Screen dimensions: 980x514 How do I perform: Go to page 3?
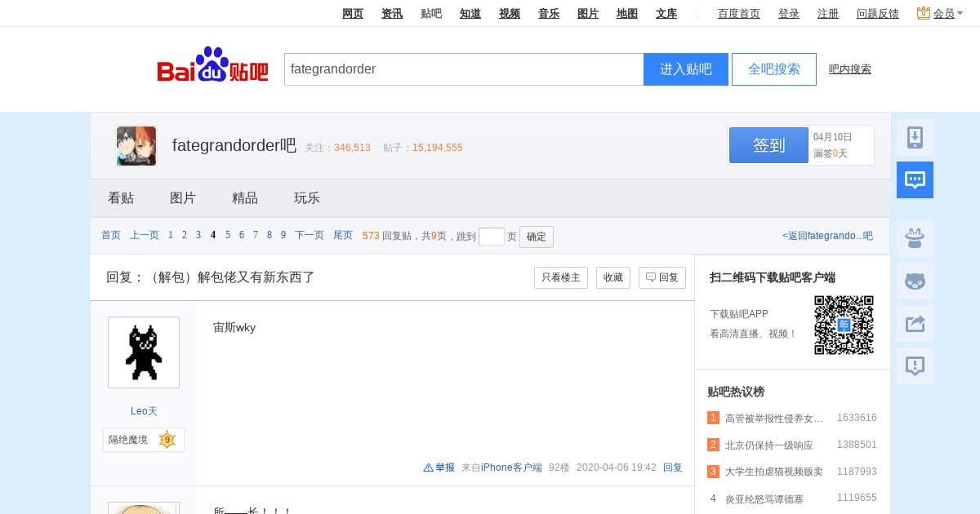coord(198,236)
